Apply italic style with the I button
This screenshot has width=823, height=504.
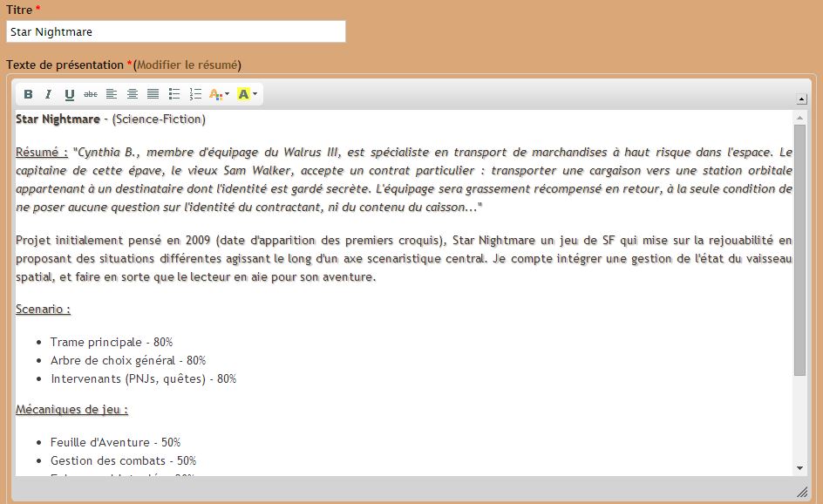point(48,94)
